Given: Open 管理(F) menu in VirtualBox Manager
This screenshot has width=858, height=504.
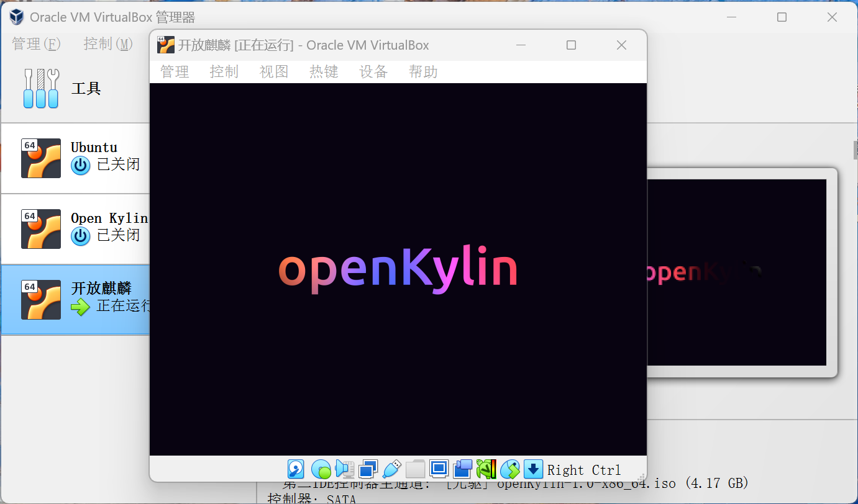Looking at the screenshot, I should pyautogui.click(x=37, y=44).
